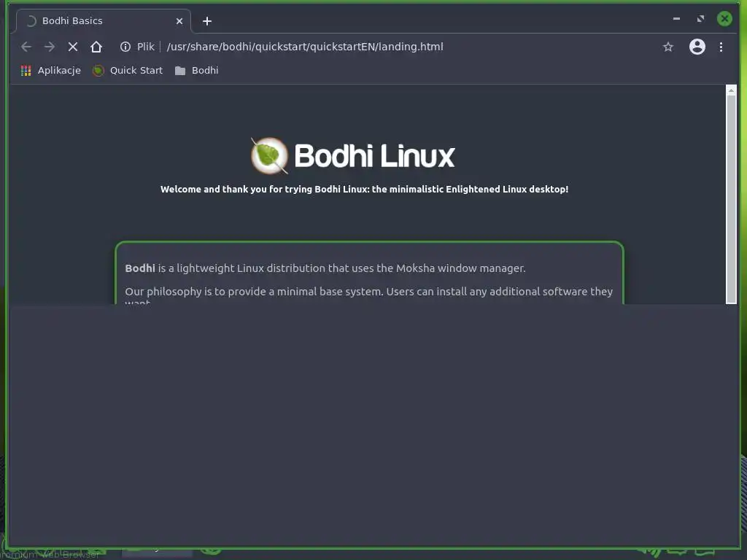View site information next to Plik
Screen dimensions: 747x560
pyautogui.click(x=125, y=47)
